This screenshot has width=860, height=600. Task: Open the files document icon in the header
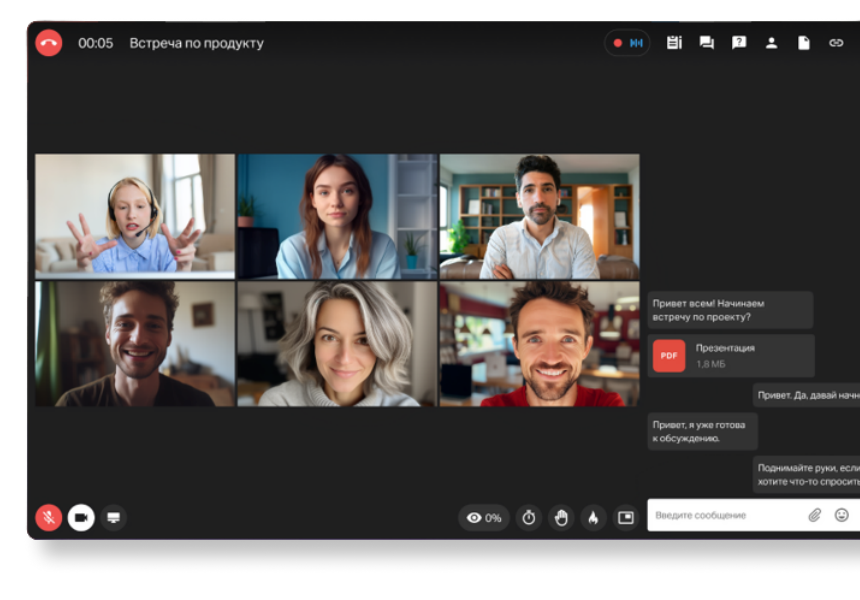coord(804,43)
